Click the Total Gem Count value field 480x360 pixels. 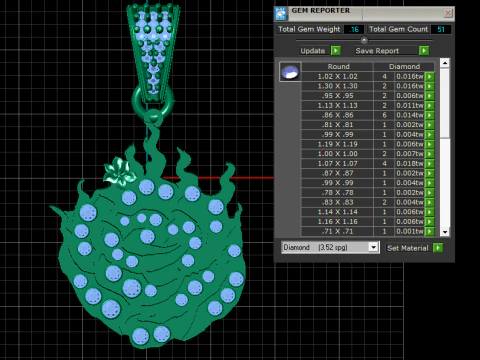(x=441, y=29)
